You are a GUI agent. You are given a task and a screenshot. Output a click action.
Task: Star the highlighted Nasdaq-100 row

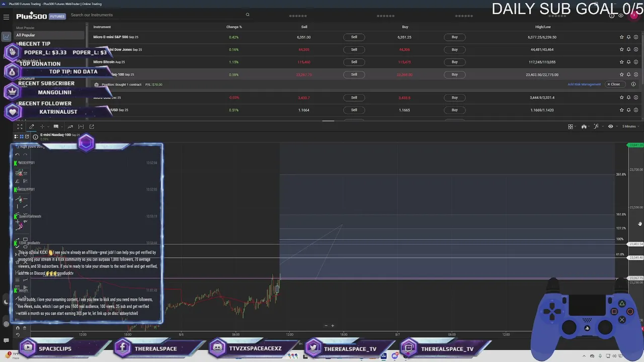point(621,74)
